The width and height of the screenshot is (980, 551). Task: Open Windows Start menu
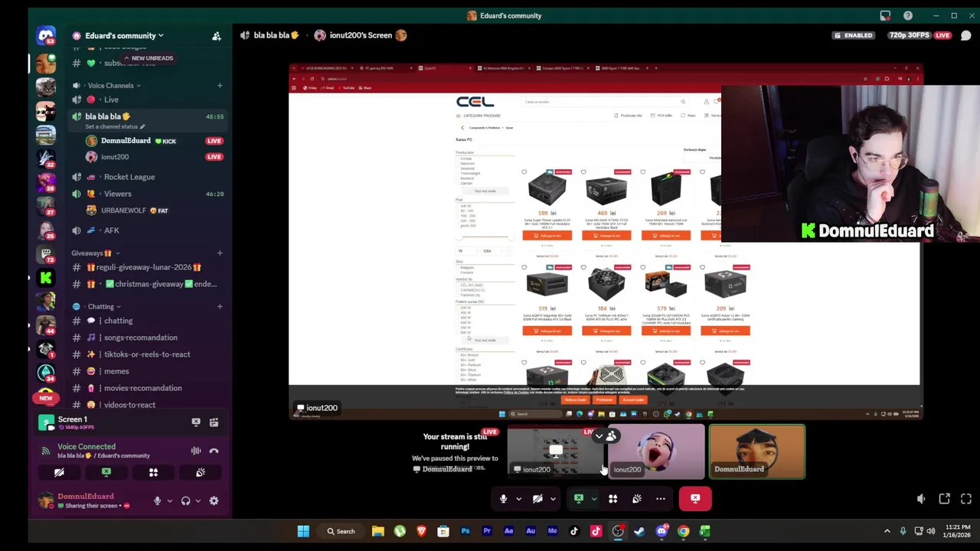click(303, 531)
